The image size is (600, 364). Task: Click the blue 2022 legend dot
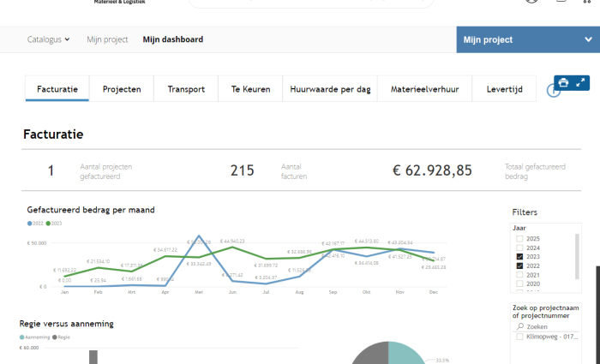pos(29,224)
